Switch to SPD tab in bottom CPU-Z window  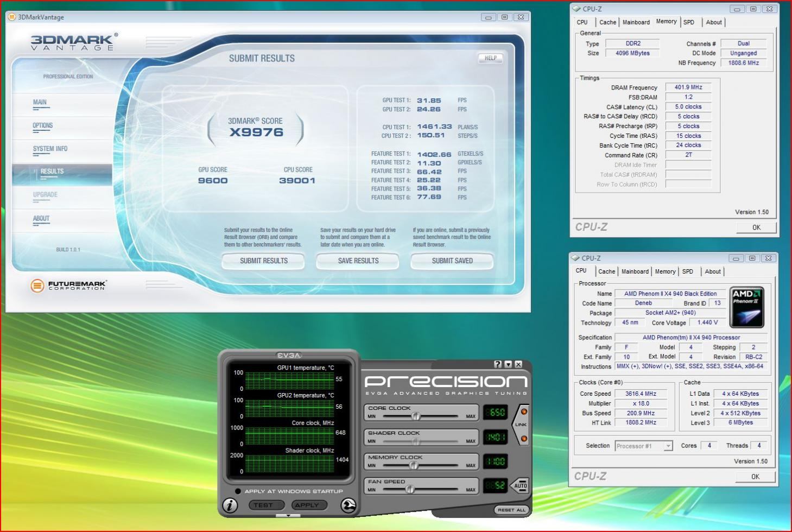[x=688, y=271]
